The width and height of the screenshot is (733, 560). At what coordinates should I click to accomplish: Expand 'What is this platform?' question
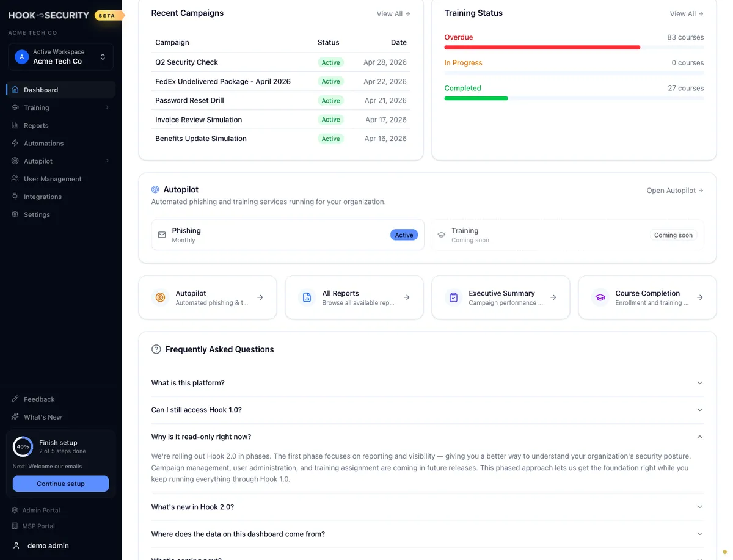point(428,383)
